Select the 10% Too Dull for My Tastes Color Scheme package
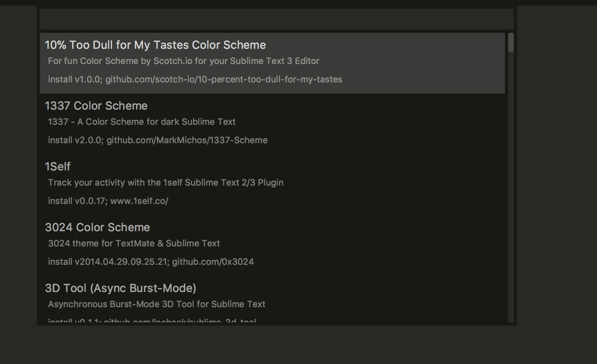Viewport: 597px width, 364px height. 272,63
